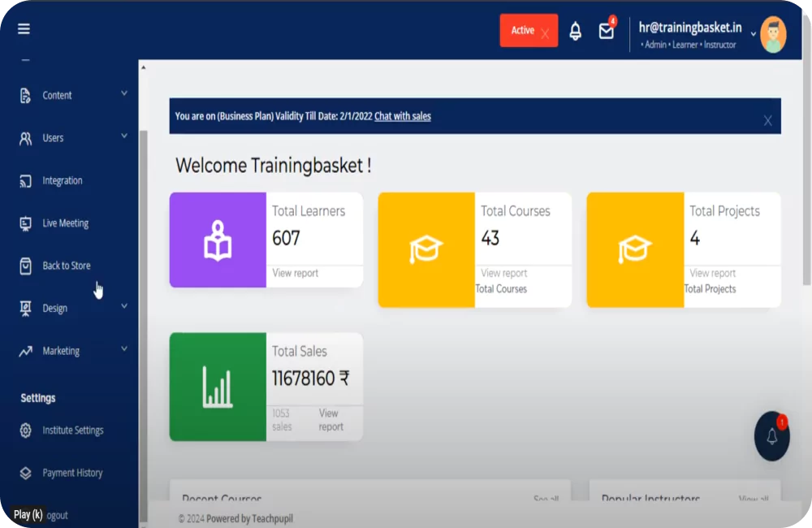The width and height of the screenshot is (812, 528).
Task: Click the page's right-edge scrollbar
Action: [x=806, y=150]
